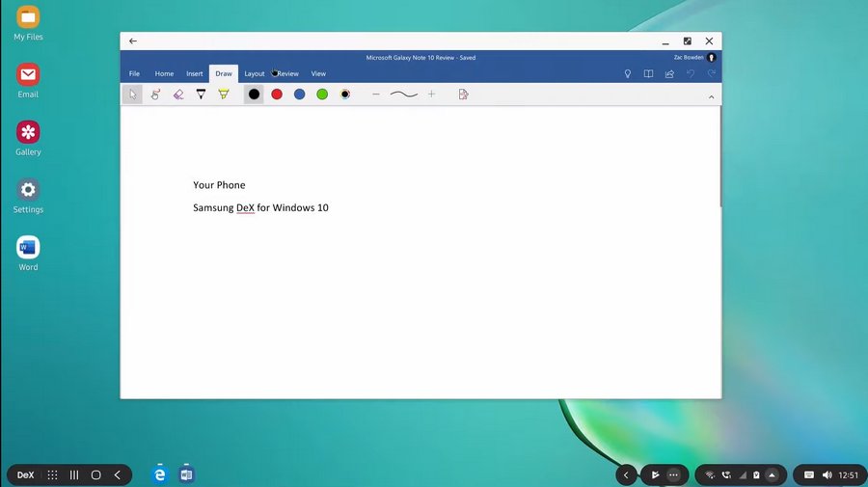Go back using window back arrow

133,41
